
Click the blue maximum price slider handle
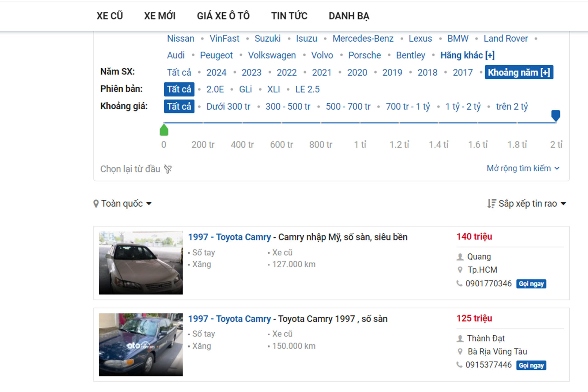(x=556, y=115)
